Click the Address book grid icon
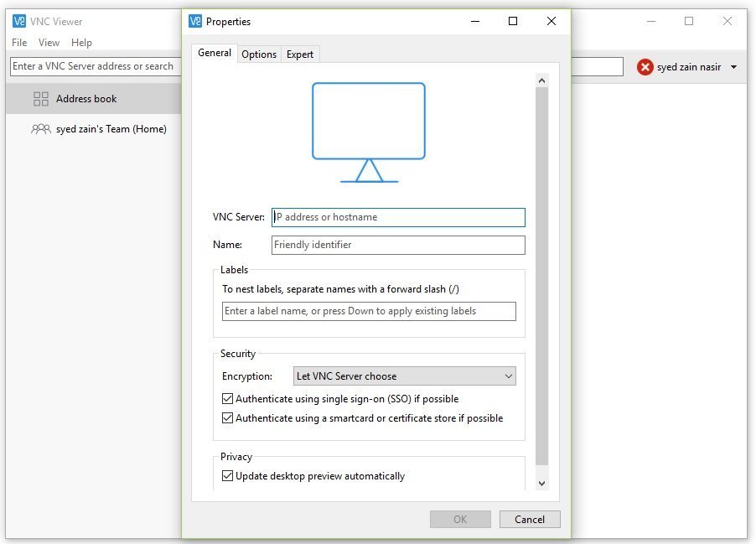Image resolution: width=756 pixels, height=544 pixels. click(x=41, y=99)
